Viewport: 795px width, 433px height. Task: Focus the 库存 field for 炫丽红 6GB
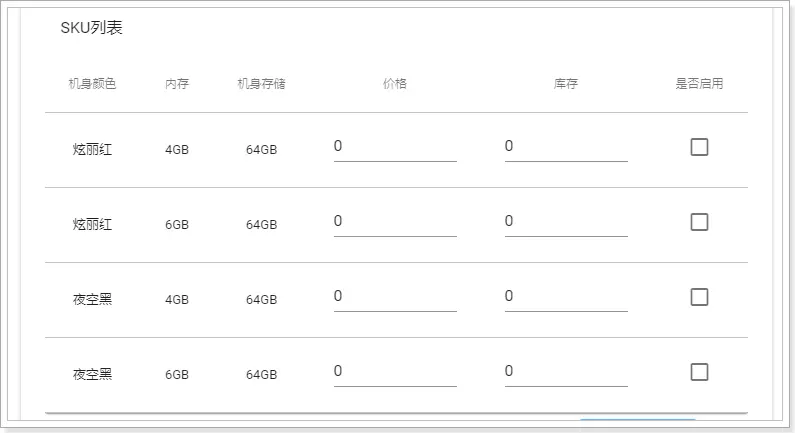coord(566,222)
